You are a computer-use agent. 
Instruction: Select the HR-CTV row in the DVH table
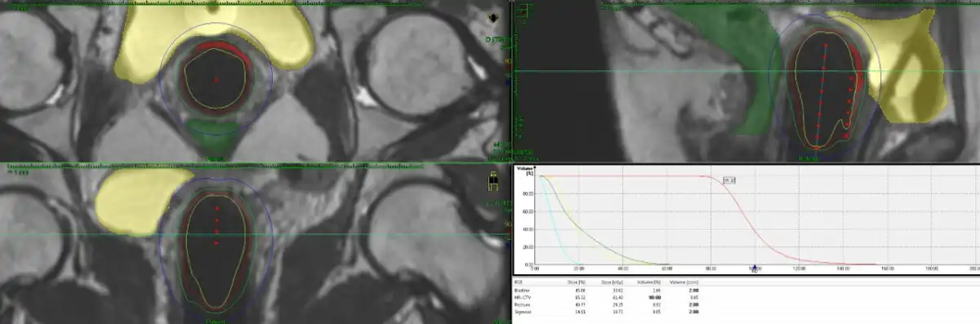point(604,297)
